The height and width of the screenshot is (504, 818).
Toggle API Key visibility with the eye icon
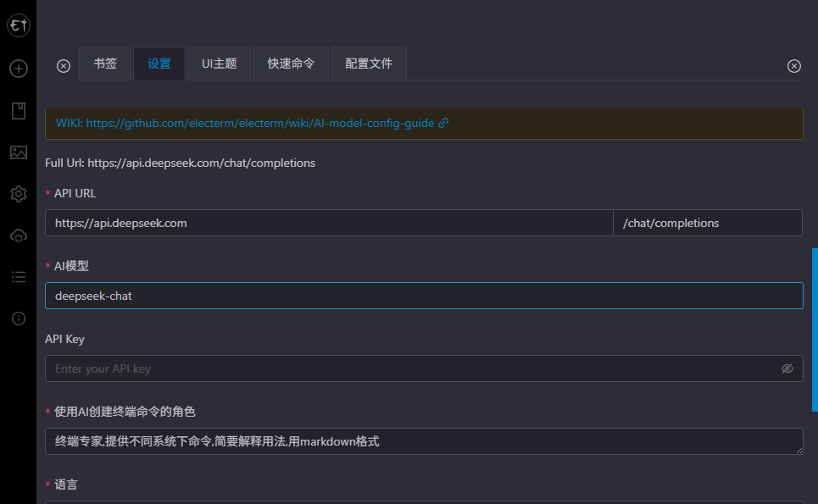point(787,368)
